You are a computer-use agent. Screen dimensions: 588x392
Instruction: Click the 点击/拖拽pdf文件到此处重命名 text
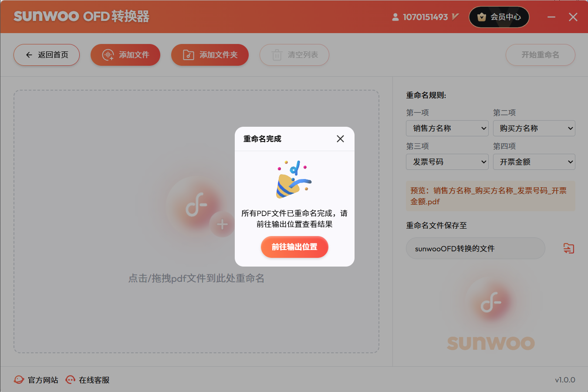196,278
